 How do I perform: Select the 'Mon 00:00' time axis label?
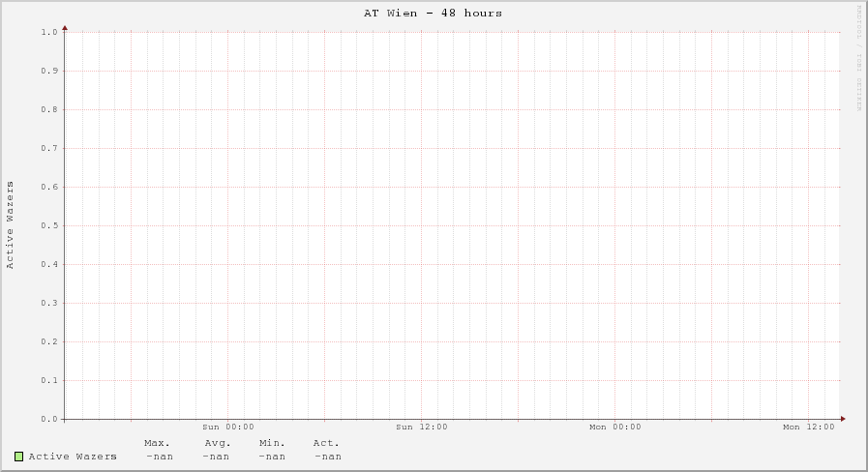coord(615,427)
